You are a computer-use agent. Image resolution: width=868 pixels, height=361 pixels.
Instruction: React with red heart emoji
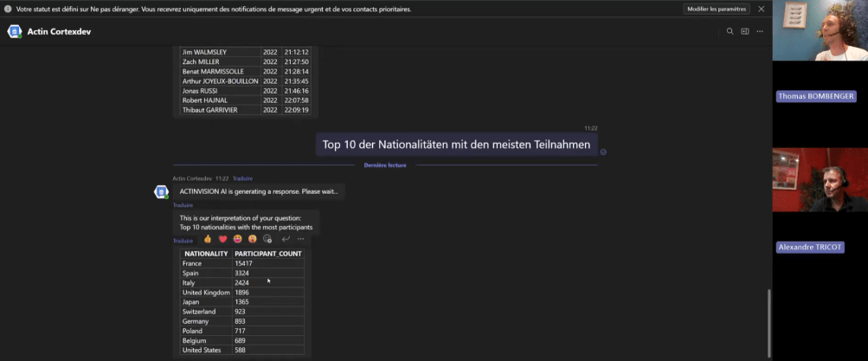[x=222, y=239]
